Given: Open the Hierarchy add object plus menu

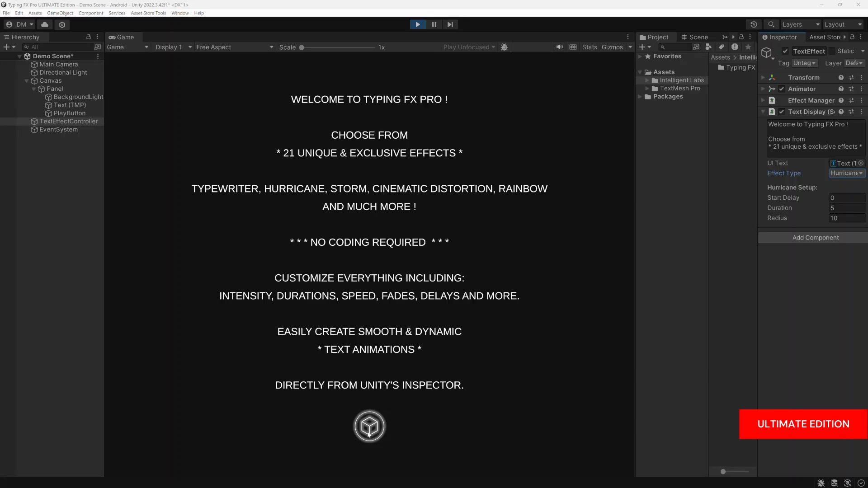Looking at the screenshot, I should point(9,47).
